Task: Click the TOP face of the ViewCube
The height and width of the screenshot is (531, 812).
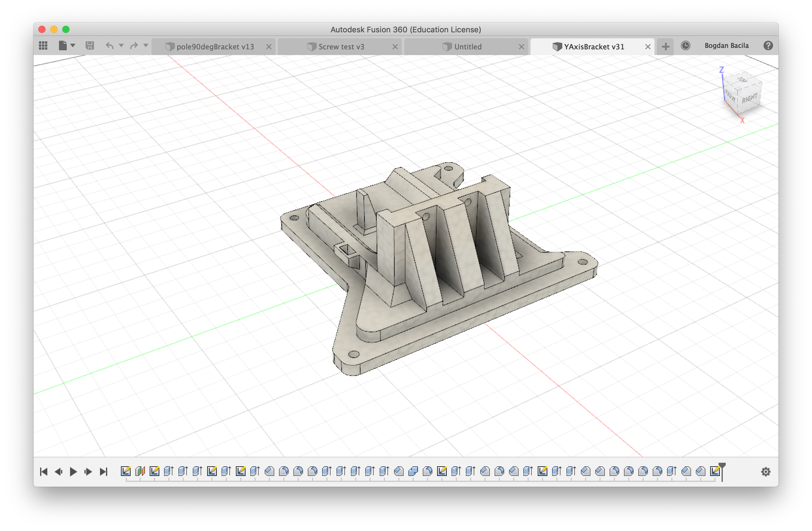Action: pyautogui.click(x=743, y=81)
